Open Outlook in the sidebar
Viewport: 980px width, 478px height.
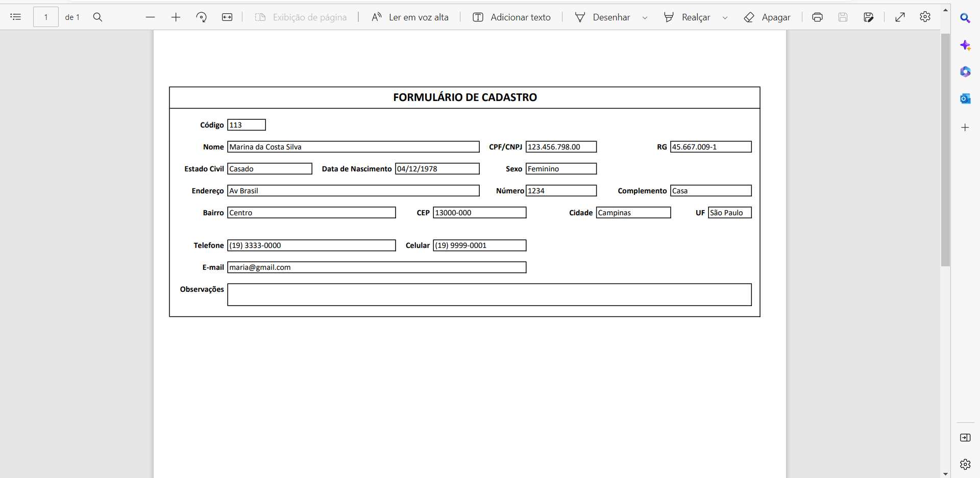tap(965, 98)
